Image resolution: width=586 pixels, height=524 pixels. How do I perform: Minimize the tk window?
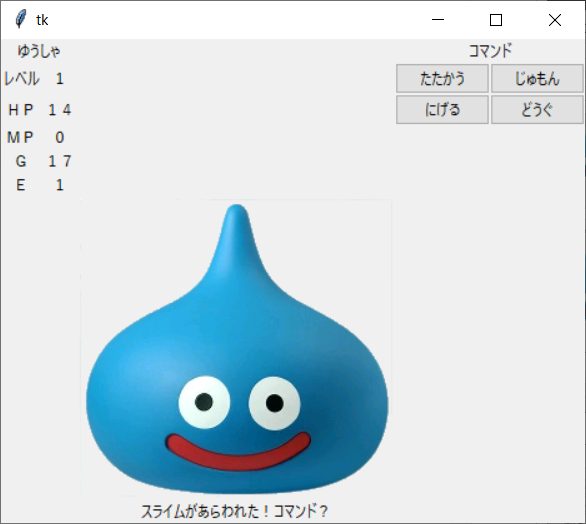[x=438, y=19]
